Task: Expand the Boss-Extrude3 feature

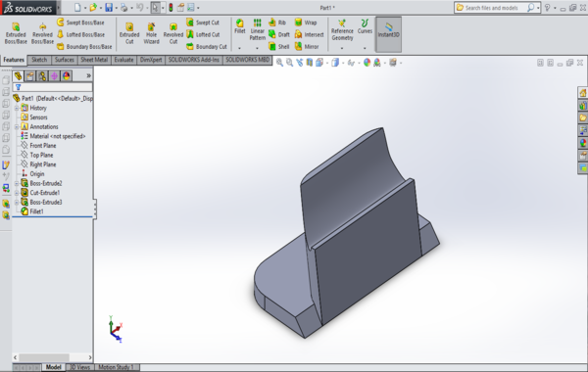Action: (x=17, y=202)
